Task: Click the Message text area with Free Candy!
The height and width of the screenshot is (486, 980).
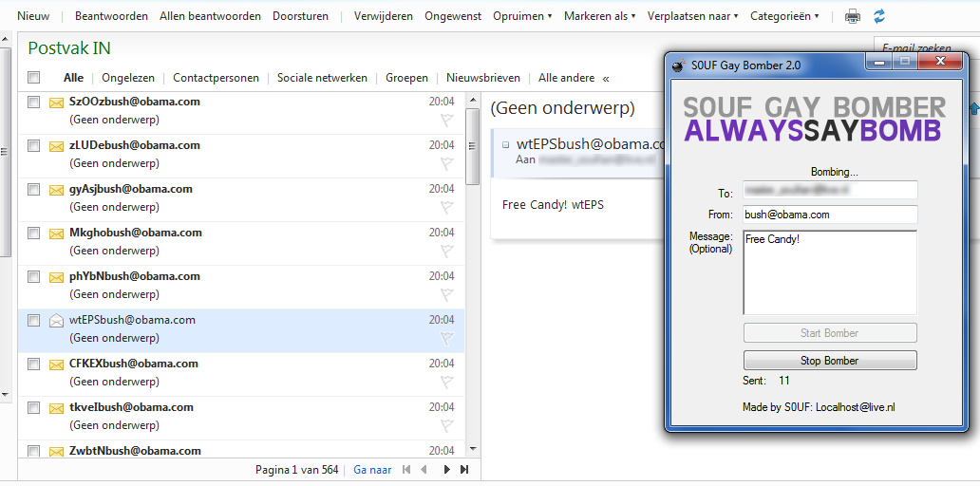Action: [x=830, y=273]
